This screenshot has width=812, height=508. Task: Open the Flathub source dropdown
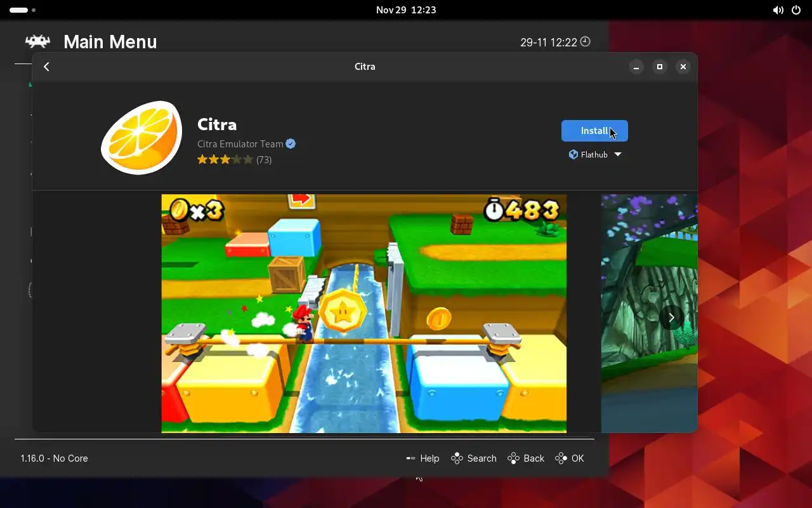point(595,154)
